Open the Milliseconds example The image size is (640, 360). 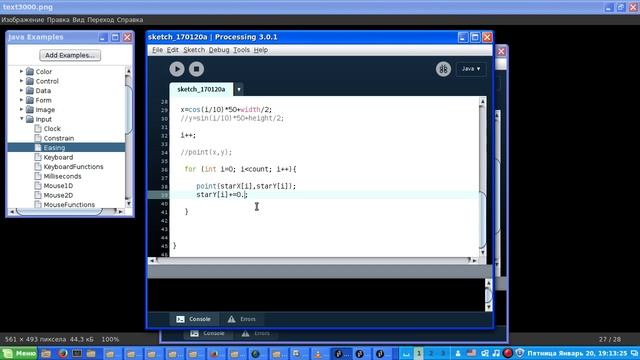[x=58, y=176]
